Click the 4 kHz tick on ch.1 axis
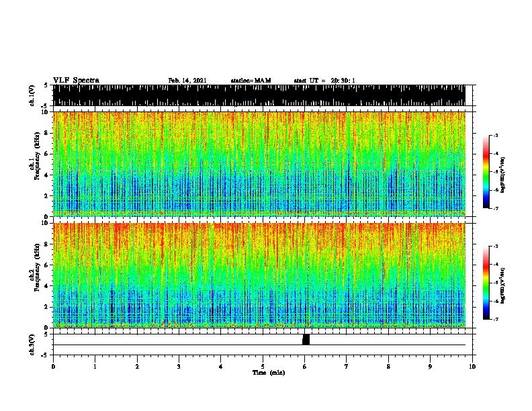 point(47,175)
